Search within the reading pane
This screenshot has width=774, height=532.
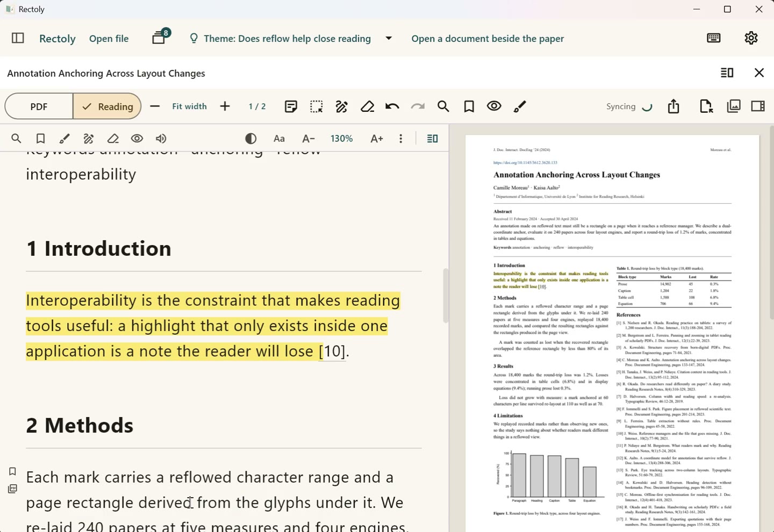[x=16, y=139]
